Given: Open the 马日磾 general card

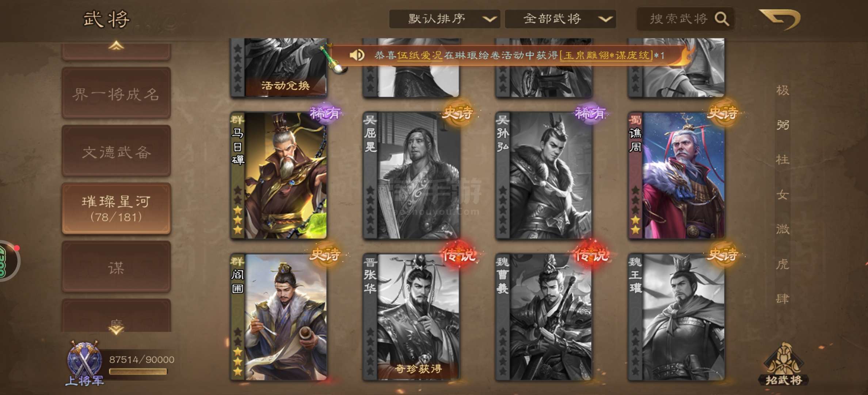Looking at the screenshot, I should [x=279, y=176].
